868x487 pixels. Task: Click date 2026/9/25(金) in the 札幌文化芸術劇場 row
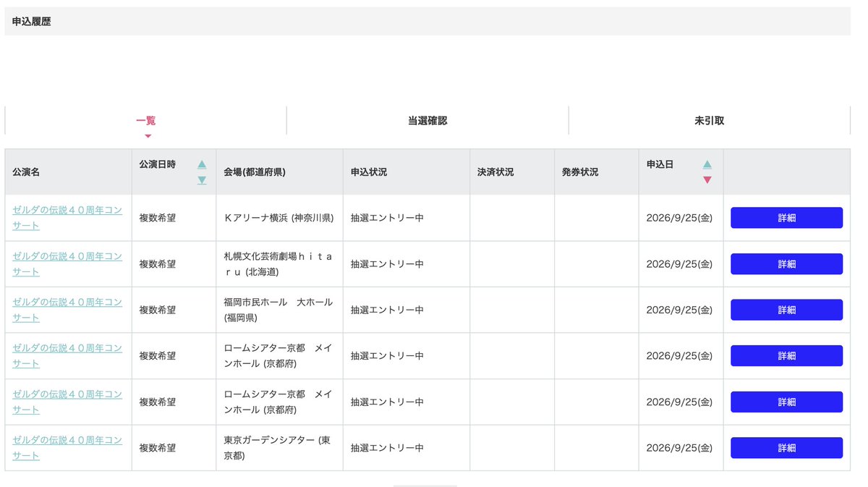point(679,264)
